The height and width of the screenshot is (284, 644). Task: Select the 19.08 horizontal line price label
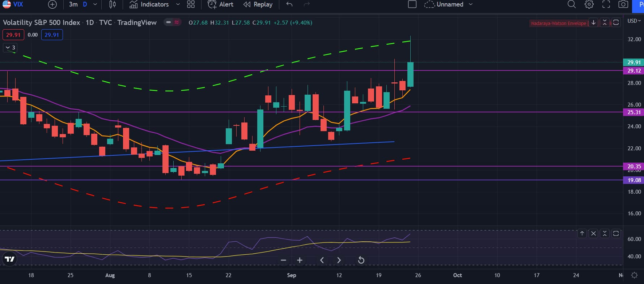[x=634, y=180]
